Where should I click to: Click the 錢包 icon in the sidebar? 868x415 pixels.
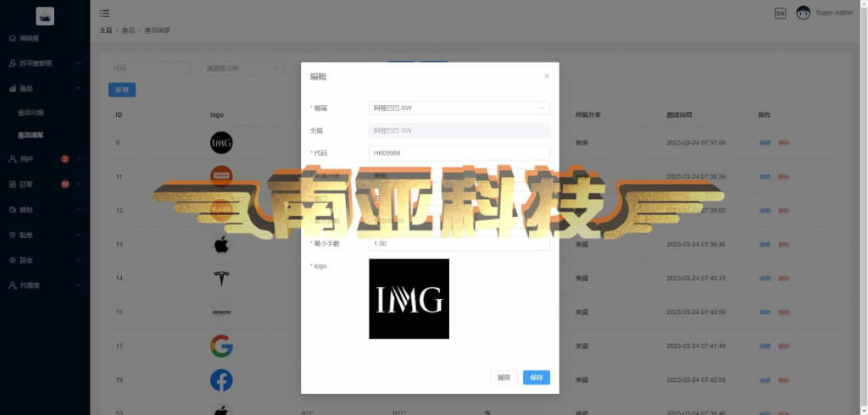(x=13, y=210)
